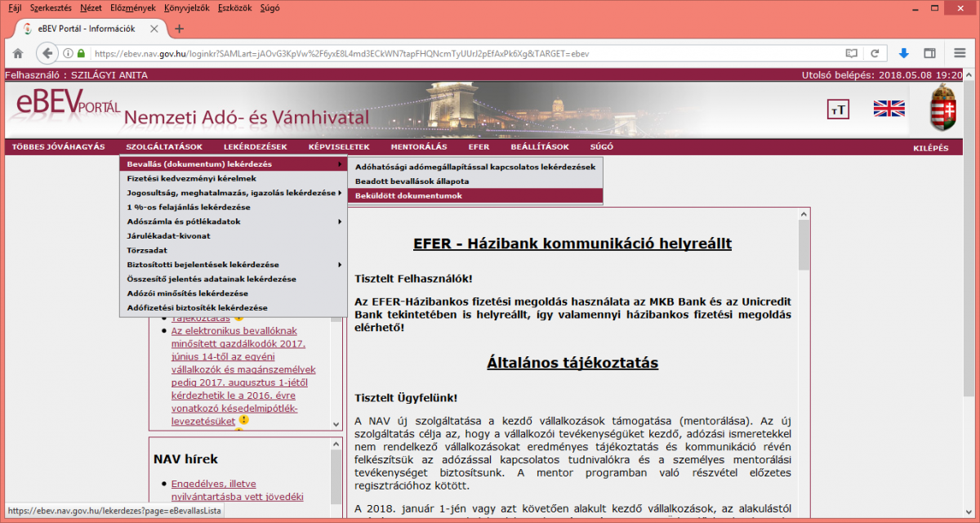Screen dimensions: 980x523
Task: Click the URL address bar
Action: pyautogui.click(x=465, y=53)
